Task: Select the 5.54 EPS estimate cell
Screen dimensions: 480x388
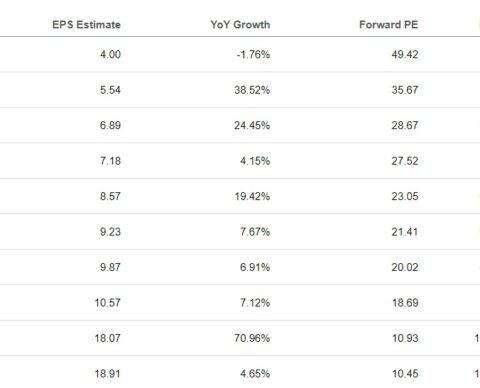Action: point(110,90)
